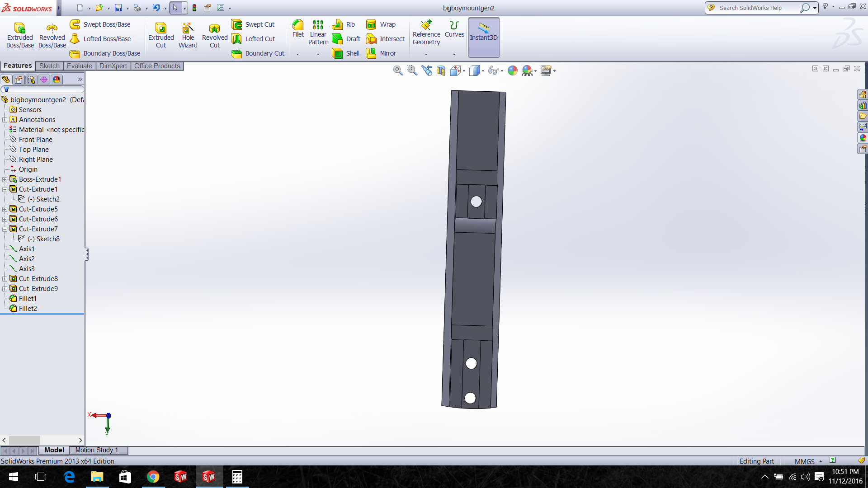Expand the Linear Pattern dropdown arrow
The image size is (868, 488).
[318, 54]
